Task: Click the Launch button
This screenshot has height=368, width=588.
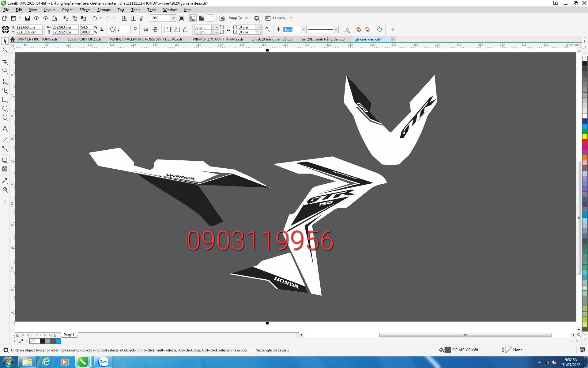Action: [275, 18]
